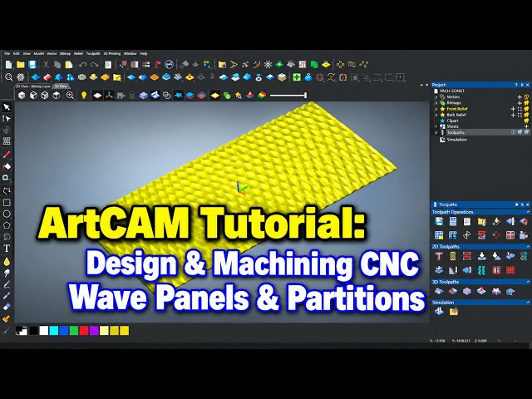The width and height of the screenshot is (532, 399).
Task: Collapse the 3D Toolpaths section
Action: (x=528, y=282)
